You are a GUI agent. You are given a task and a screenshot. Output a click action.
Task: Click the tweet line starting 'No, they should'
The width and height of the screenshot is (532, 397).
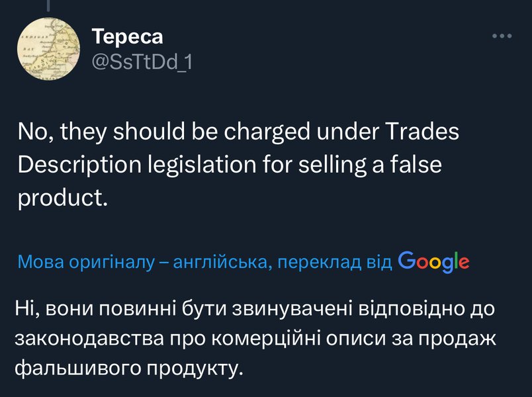[238, 132]
